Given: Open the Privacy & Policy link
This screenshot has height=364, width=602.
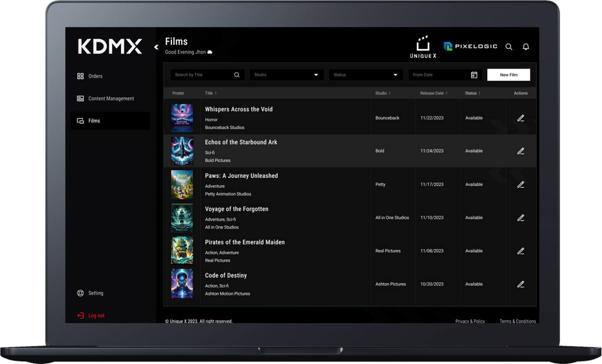Looking at the screenshot, I should pyautogui.click(x=470, y=321).
